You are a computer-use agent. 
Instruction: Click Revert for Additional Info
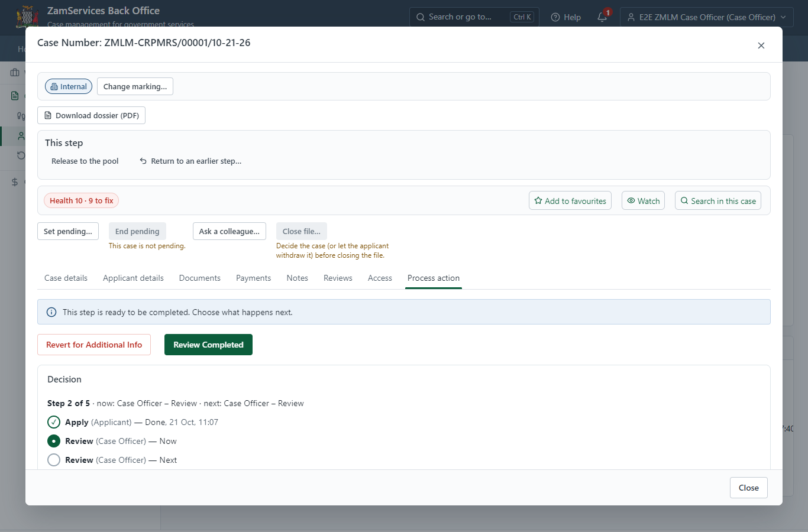[x=94, y=345]
